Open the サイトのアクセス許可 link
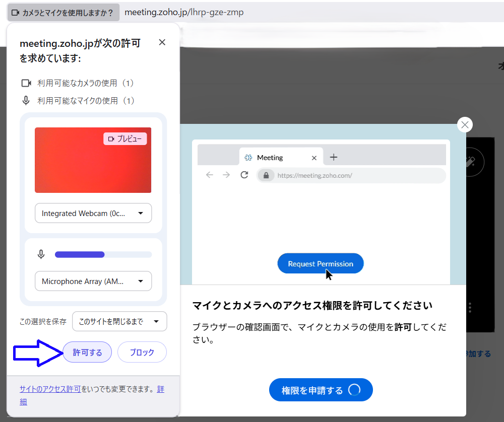The width and height of the screenshot is (504, 422). click(50, 389)
